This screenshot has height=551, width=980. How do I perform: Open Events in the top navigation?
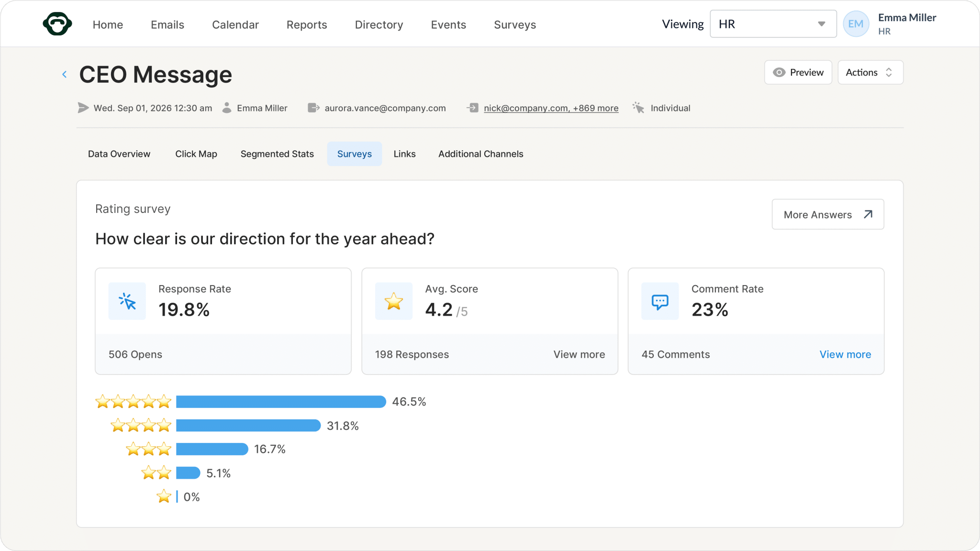[x=448, y=24]
